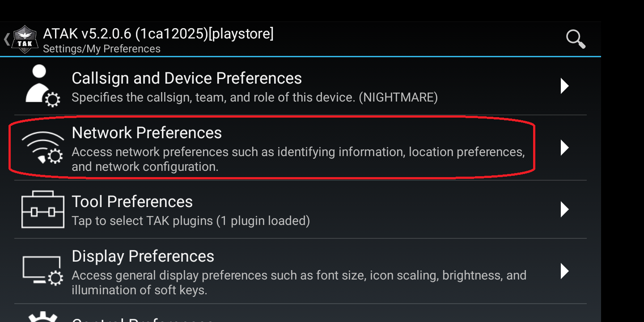Expand the Callsign and Device Preferences arrow
This screenshot has width=644, height=322.
[565, 85]
